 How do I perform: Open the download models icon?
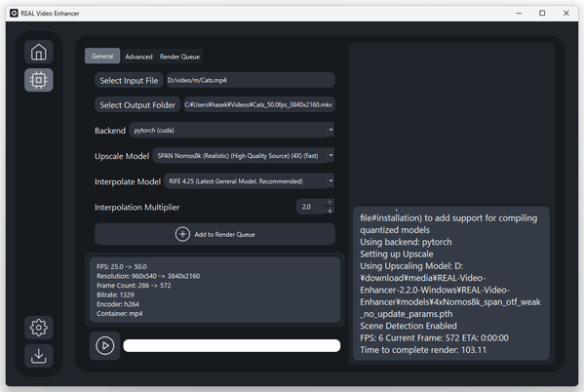pyautogui.click(x=39, y=356)
